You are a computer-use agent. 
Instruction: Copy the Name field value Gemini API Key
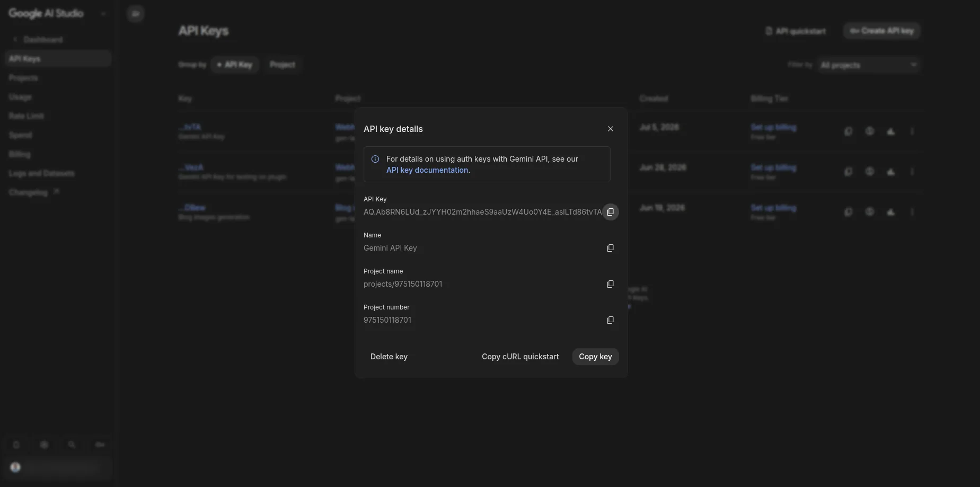[610, 248]
